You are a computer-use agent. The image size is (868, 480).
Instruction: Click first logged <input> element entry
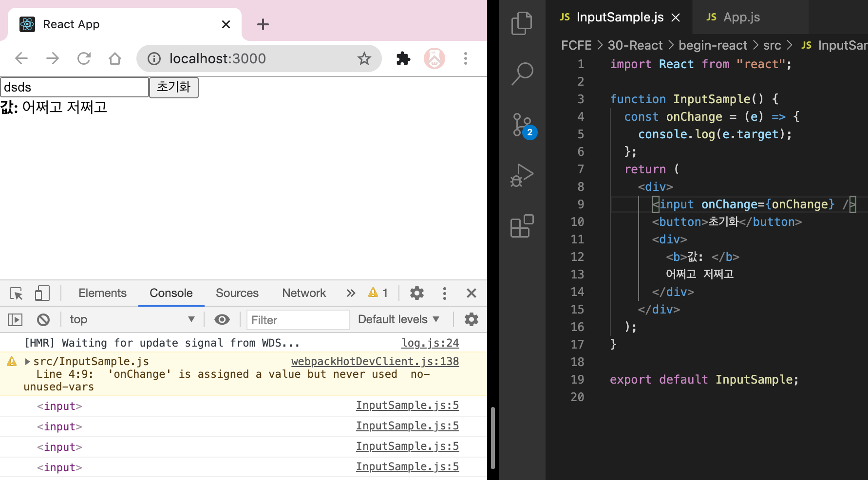[59, 406]
